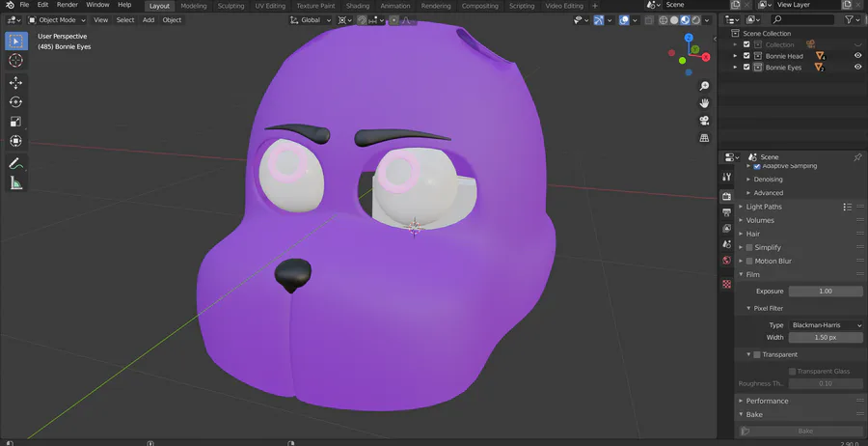
Task: Toggle show gizmo button
Action: tap(598, 20)
